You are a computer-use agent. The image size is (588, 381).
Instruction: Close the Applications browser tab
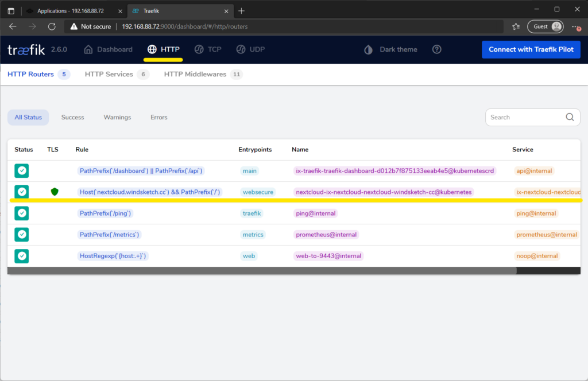120,11
